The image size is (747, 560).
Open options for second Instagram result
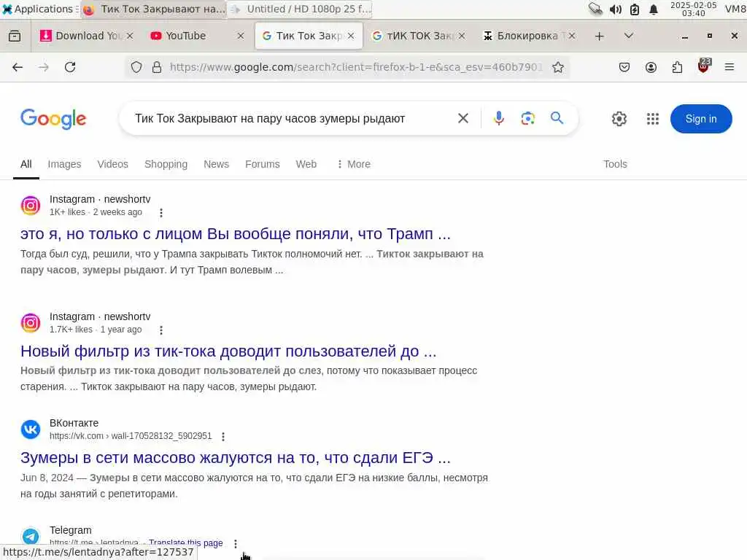161,330
